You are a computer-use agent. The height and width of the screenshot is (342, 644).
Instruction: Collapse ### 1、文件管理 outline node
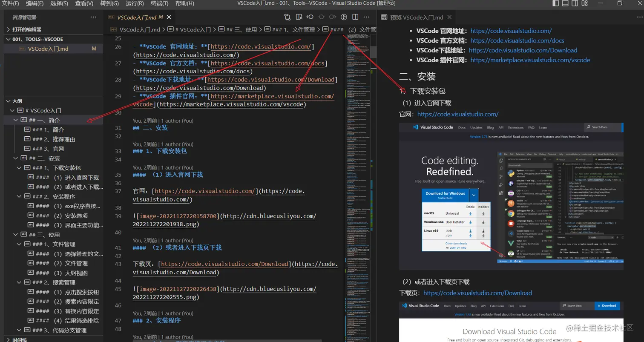point(19,244)
